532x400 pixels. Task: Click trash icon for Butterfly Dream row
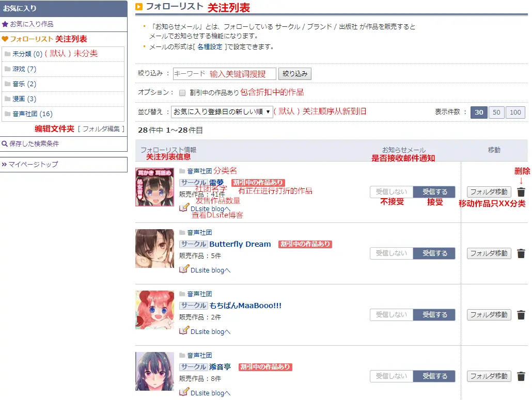point(521,253)
